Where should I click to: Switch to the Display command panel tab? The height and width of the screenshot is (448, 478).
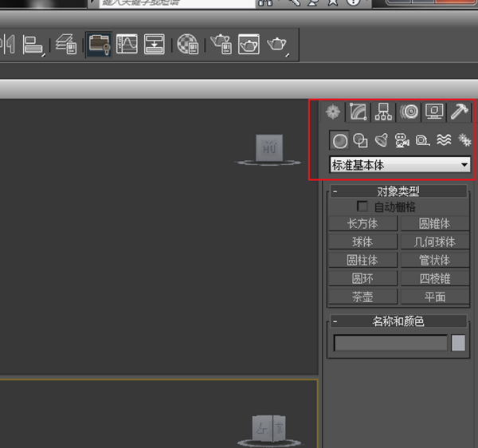coord(434,112)
